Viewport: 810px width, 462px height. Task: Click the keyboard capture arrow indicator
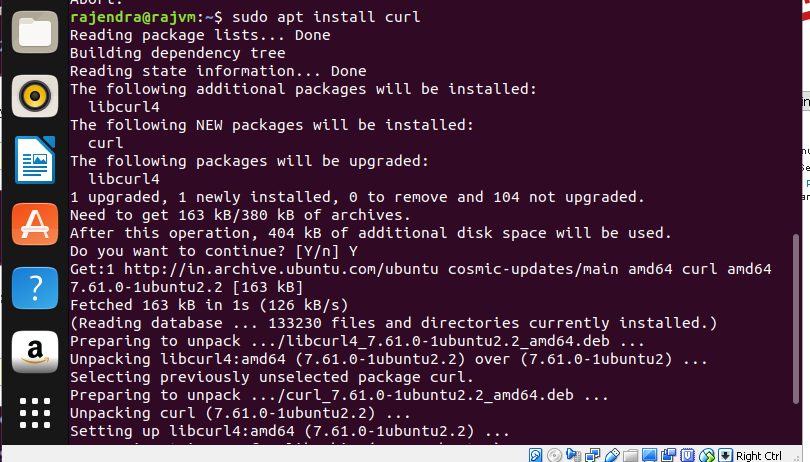click(x=724, y=455)
